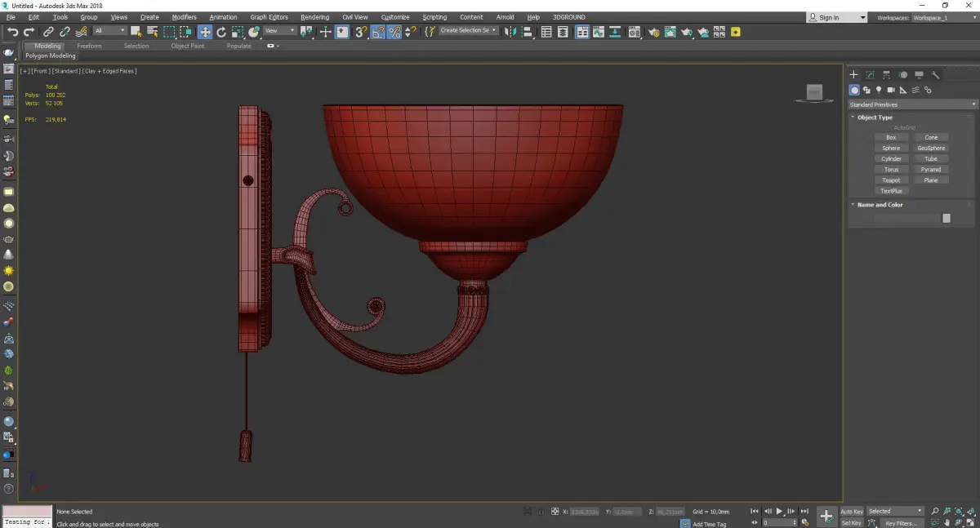Click the Teapot primitive button

[891, 180]
